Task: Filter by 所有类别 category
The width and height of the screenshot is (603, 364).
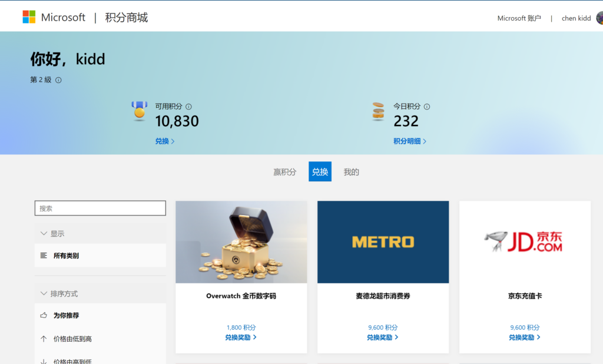Action: (x=100, y=256)
